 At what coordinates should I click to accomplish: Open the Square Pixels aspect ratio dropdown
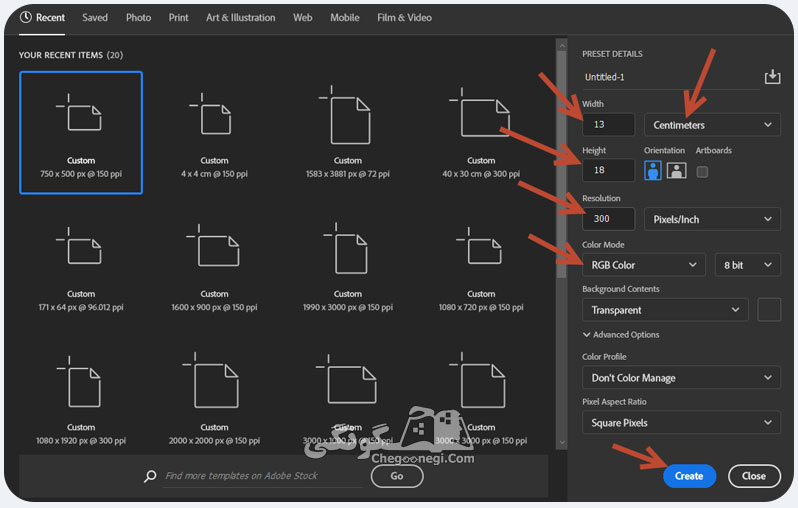681,422
